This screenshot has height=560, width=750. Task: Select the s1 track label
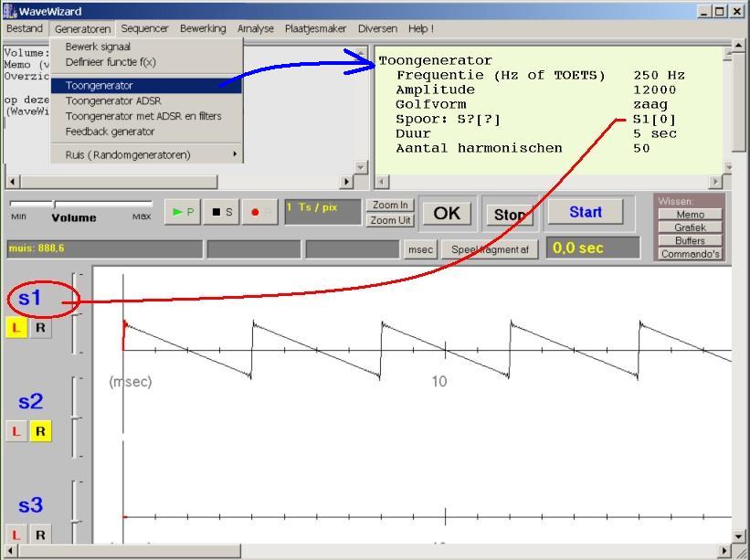coord(29,299)
